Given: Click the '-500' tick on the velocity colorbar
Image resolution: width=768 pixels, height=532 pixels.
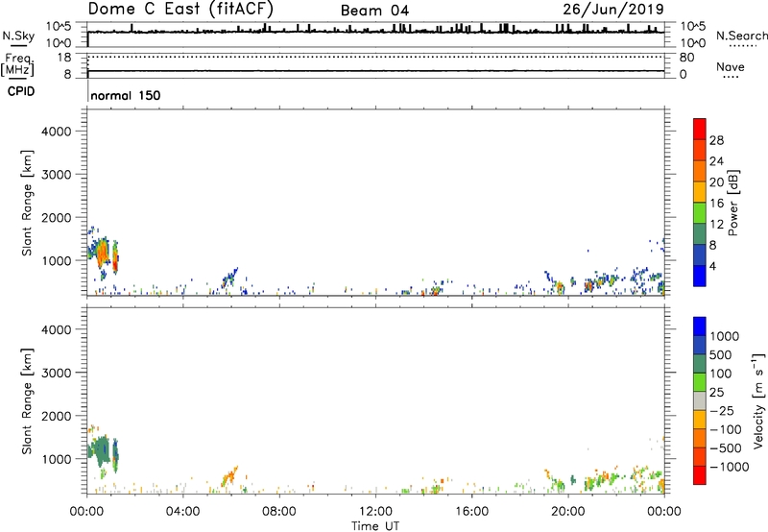Looking at the screenshot, I should pyautogui.click(x=726, y=448).
